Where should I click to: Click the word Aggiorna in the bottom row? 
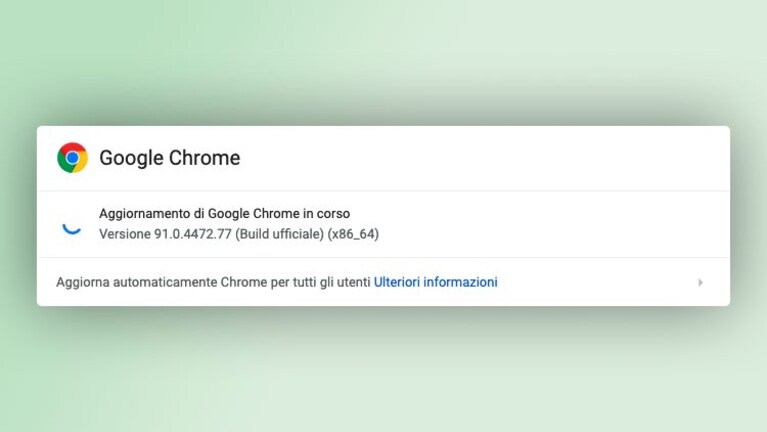point(83,283)
